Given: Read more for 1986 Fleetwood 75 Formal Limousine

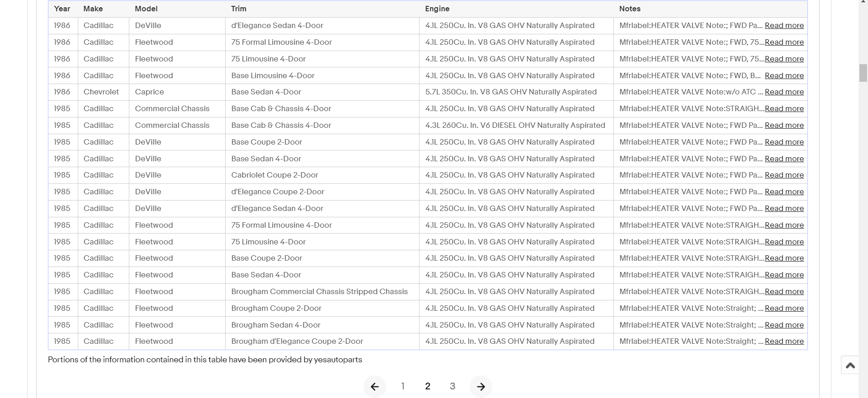Looking at the screenshot, I should pyautogui.click(x=784, y=42).
